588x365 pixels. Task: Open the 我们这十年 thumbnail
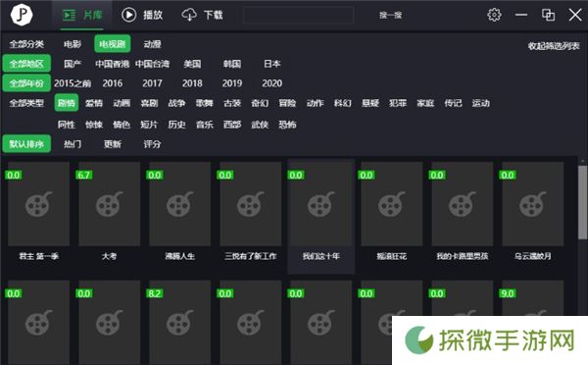point(321,204)
